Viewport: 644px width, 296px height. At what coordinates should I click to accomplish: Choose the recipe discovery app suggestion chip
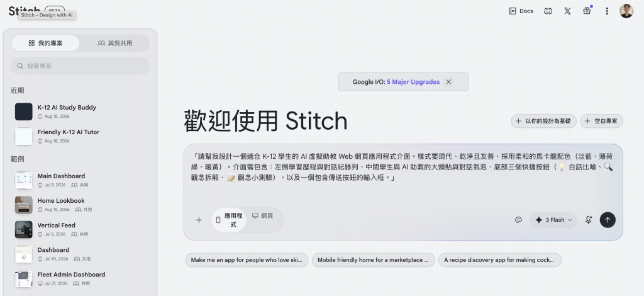click(x=499, y=260)
